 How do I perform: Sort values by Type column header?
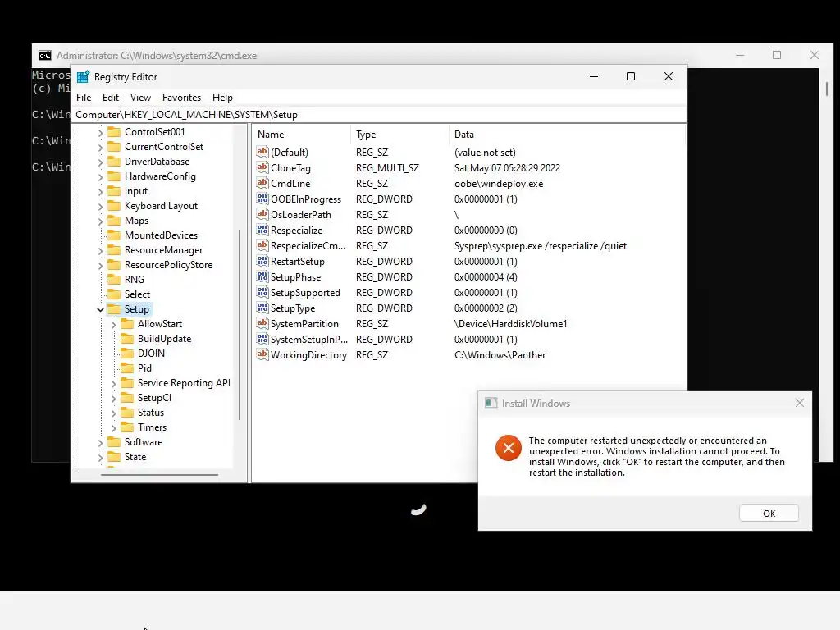399,135
